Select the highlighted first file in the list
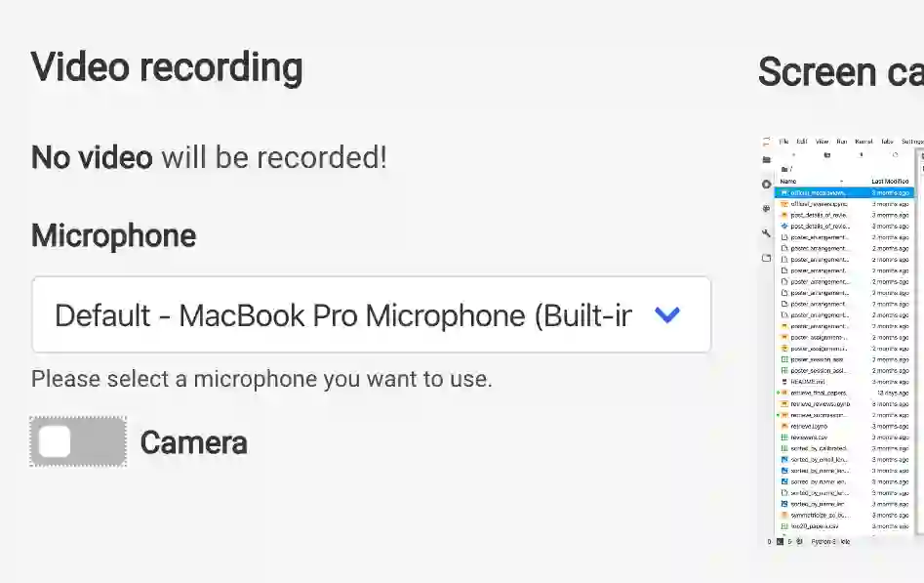 (820, 193)
